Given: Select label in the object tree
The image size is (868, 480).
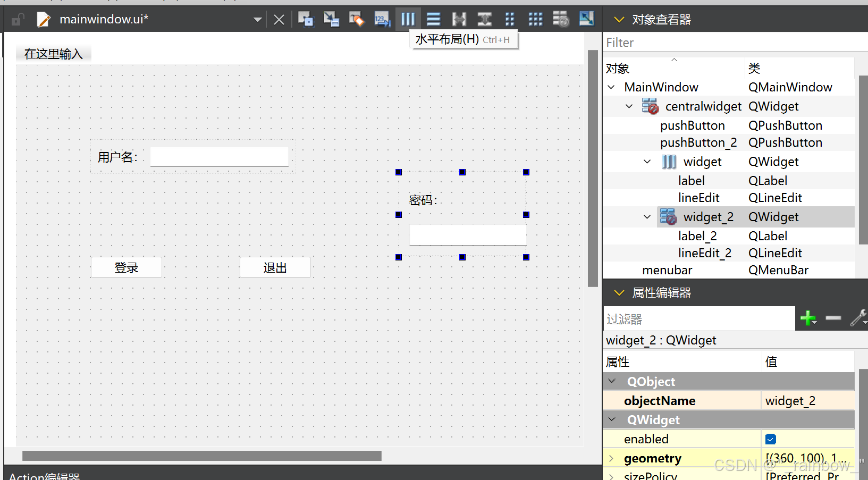Looking at the screenshot, I should pyautogui.click(x=692, y=181).
